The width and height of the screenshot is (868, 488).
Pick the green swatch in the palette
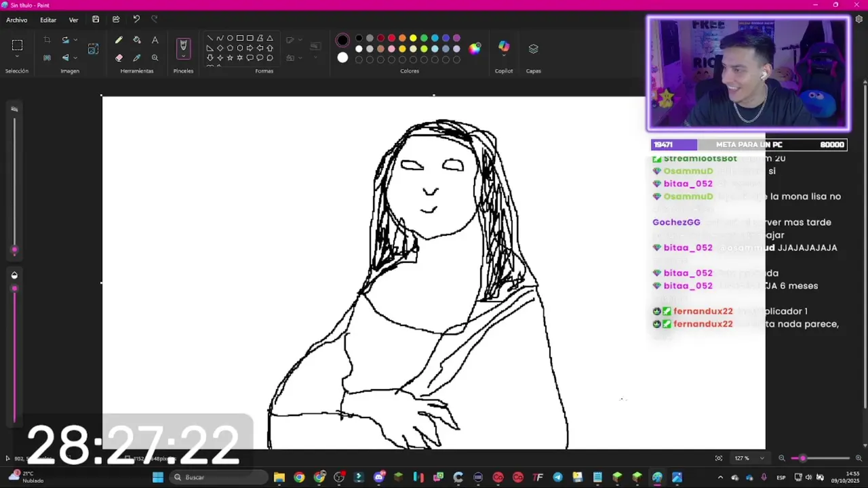click(424, 38)
